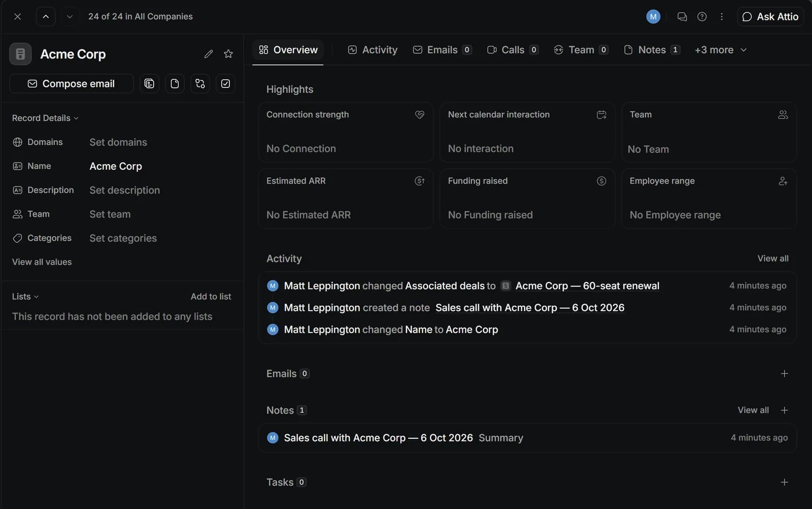Open the Team tab
Image resolution: width=812 pixels, height=509 pixels.
point(581,50)
